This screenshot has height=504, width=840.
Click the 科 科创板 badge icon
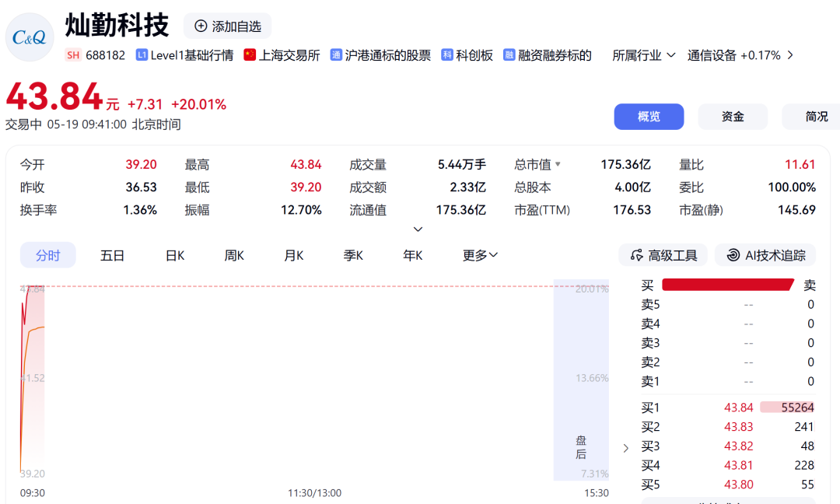click(x=446, y=55)
